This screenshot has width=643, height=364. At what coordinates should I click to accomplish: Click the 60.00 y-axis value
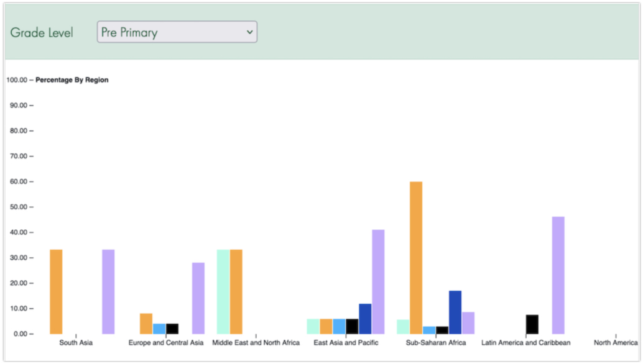19,181
